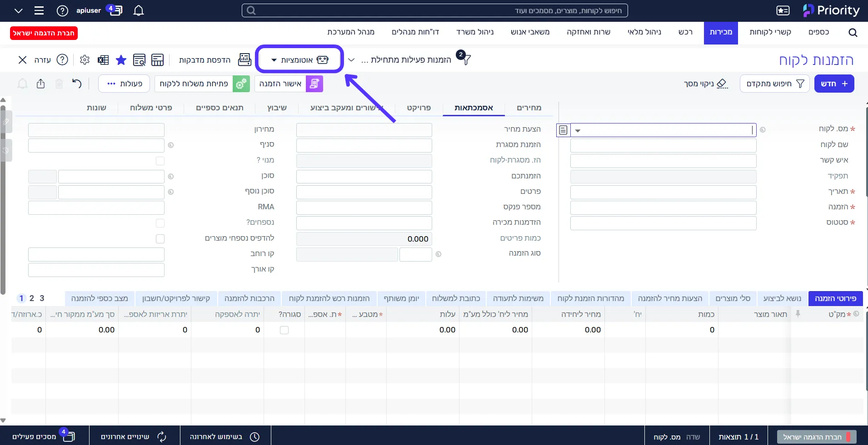
Task: Open the כספים menu
Action: tap(819, 32)
